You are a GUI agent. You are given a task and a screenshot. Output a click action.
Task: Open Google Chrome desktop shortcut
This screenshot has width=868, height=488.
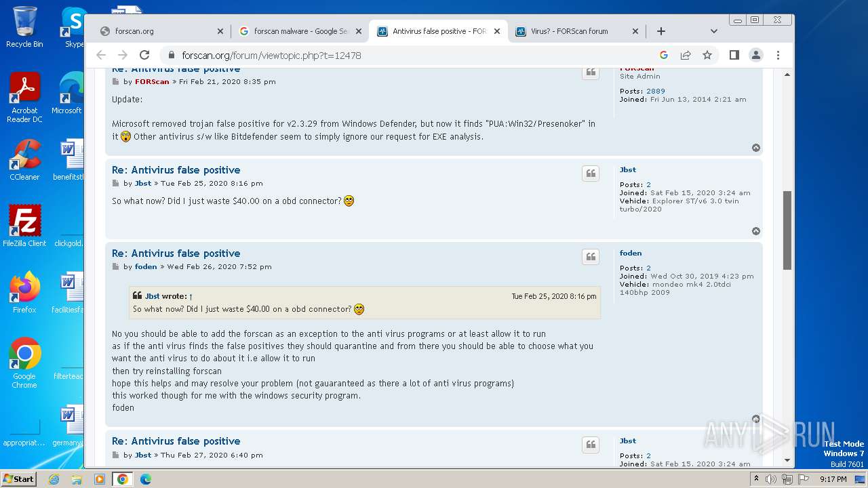coord(24,363)
